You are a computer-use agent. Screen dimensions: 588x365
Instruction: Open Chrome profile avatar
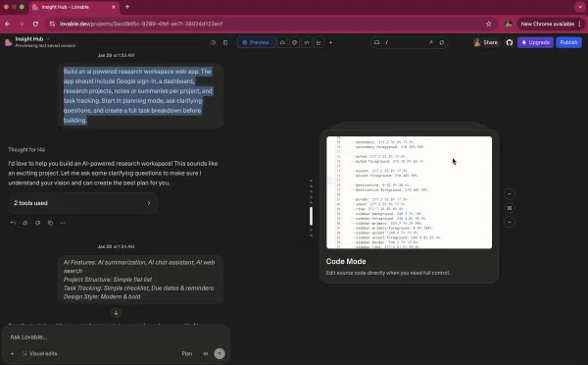click(x=508, y=24)
